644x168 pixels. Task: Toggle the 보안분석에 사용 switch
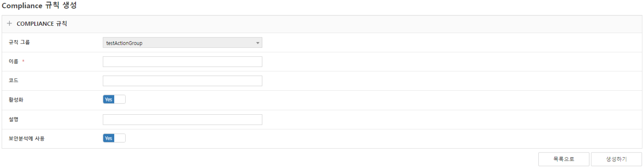[x=114, y=138]
